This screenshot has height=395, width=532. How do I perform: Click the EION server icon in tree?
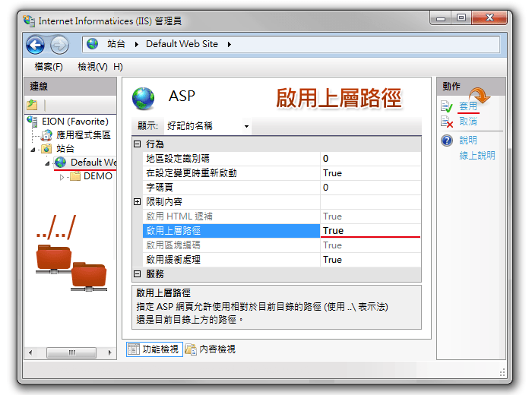click(32, 121)
